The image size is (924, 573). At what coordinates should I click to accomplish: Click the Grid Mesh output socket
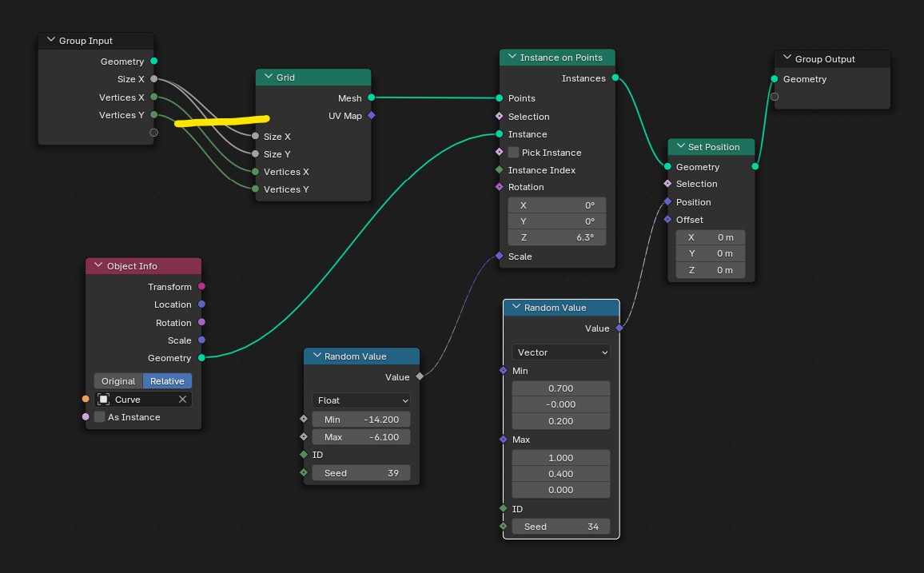click(x=371, y=98)
